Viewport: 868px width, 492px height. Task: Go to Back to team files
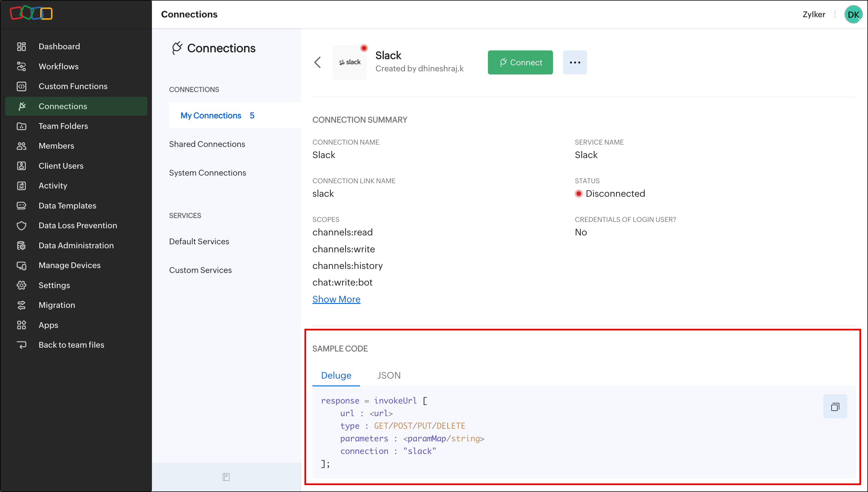[x=71, y=345]
